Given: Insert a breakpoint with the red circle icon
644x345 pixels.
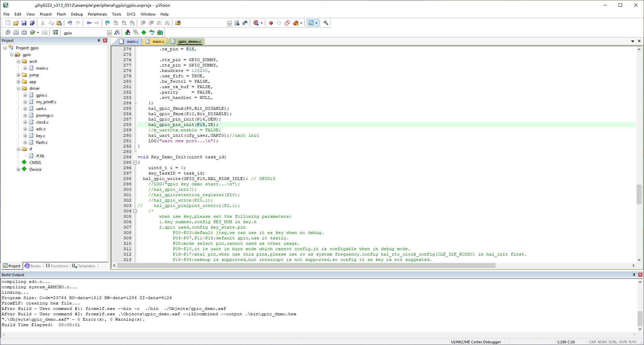Looking at the screenshot, I should [271, 23].
